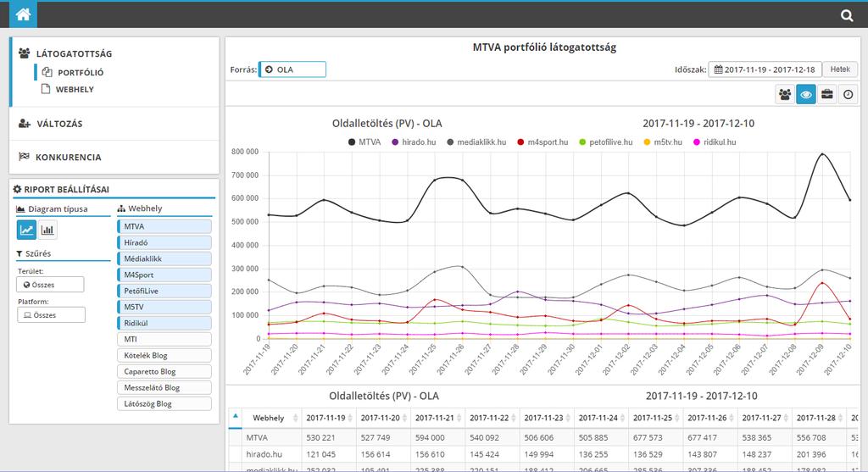Click sort-up arrow in table's first column
This screenshot has height=472, width=868.
236,415
